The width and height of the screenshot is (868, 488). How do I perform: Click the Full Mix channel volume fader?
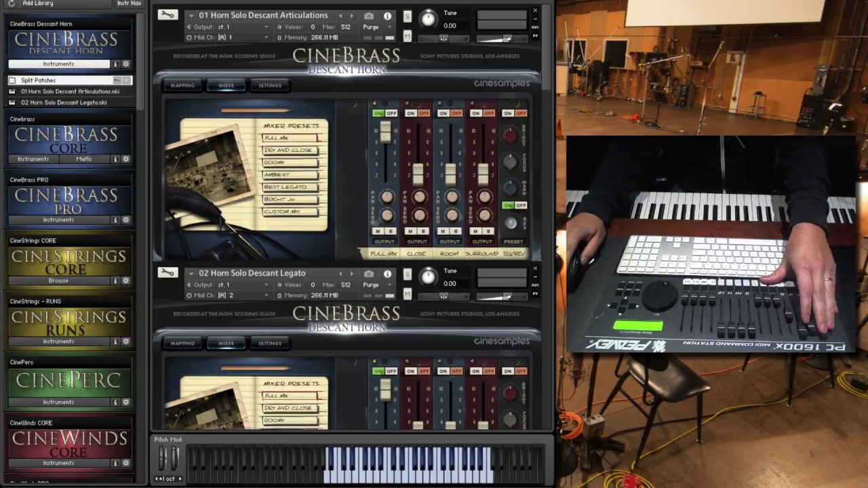[x=385, y=134]
